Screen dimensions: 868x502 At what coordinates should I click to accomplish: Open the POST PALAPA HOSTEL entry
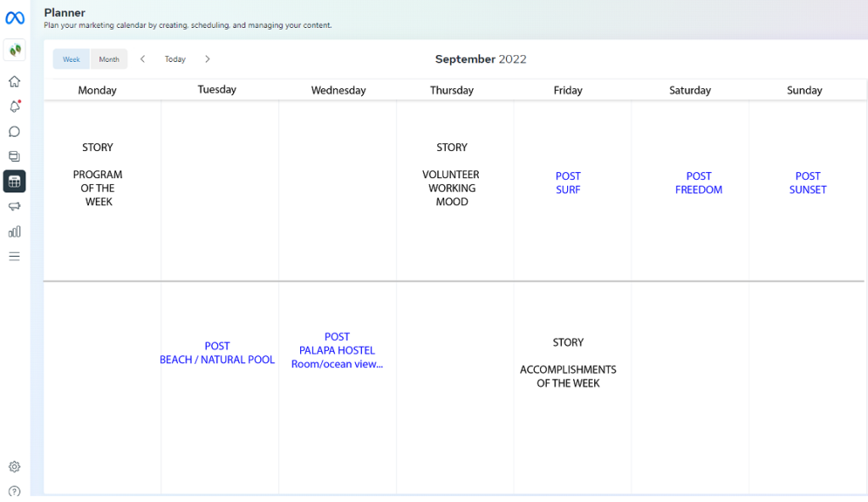click(337, 350)
